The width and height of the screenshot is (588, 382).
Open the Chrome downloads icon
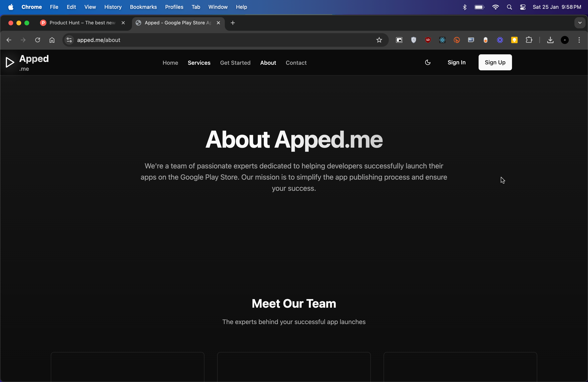pos(550,40)
